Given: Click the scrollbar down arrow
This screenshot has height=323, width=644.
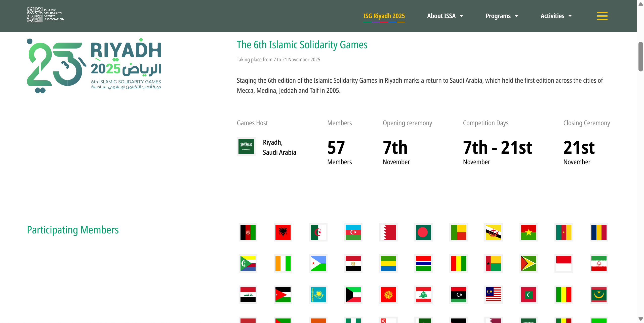Looking at the screenshot, I should pyautogui.click(x=640, y=319).
